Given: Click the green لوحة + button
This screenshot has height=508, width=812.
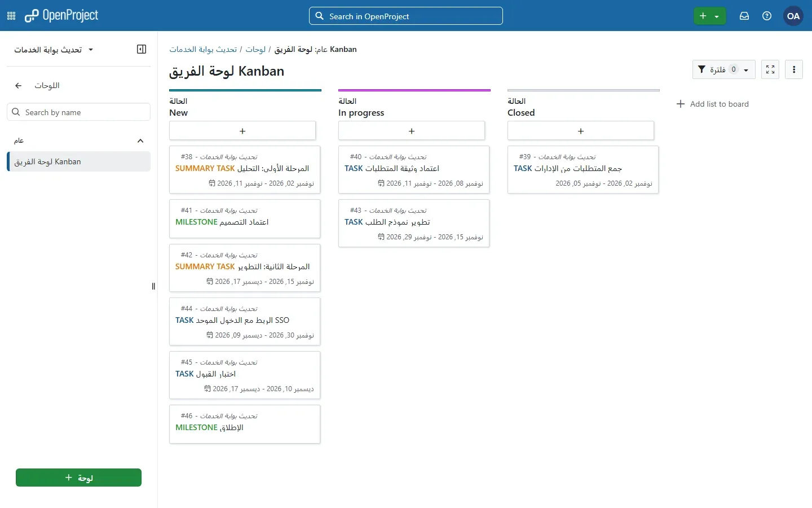Looking at the screenshot, I should 79,478.
